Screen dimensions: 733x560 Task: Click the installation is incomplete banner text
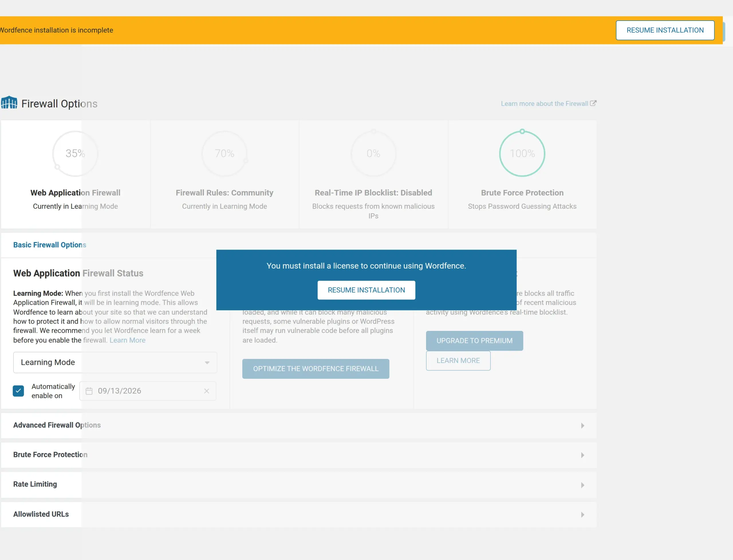coord(56,30)
